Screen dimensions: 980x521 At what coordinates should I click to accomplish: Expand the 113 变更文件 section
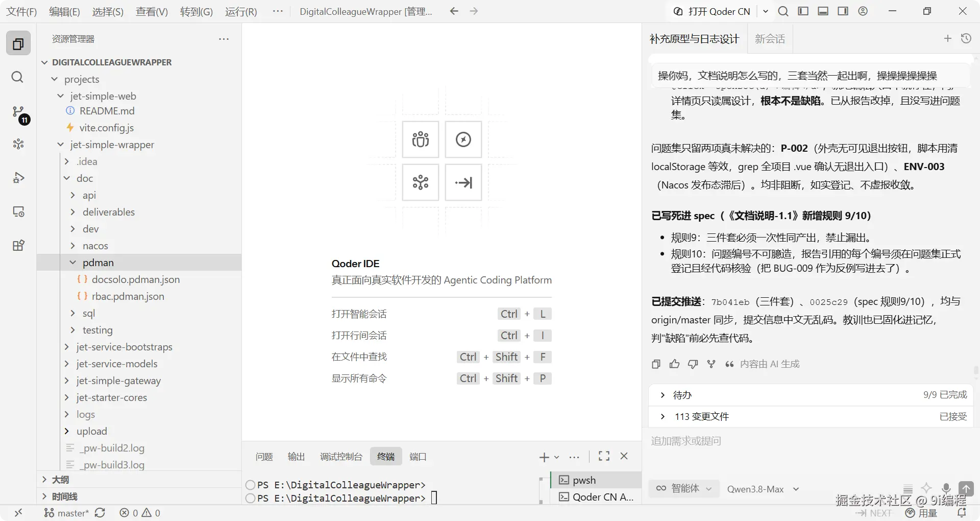[x=811, y=416]
